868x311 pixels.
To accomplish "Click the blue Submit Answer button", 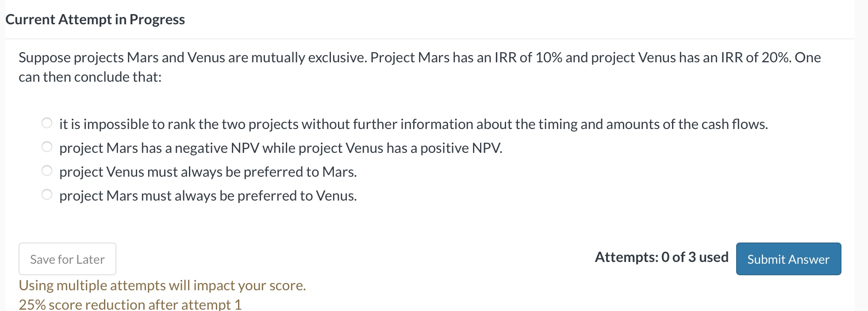I will point(788,259).
